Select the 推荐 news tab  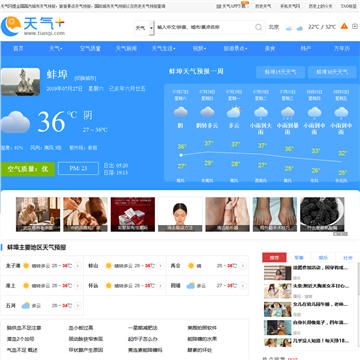274,258
